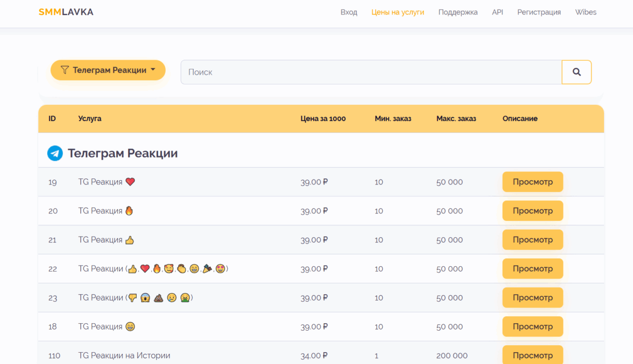Screen dimensions: 633x364
Task: Click the magnifier search button
Action: 576,72
